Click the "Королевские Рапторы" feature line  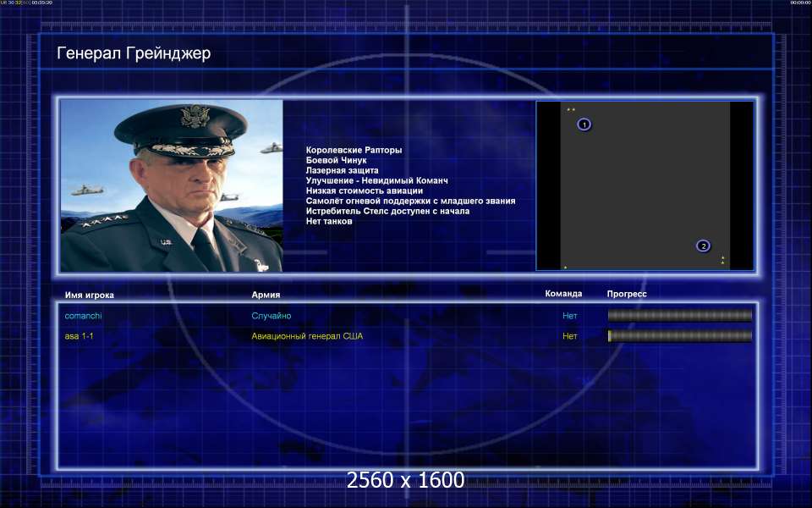(354, 150)
